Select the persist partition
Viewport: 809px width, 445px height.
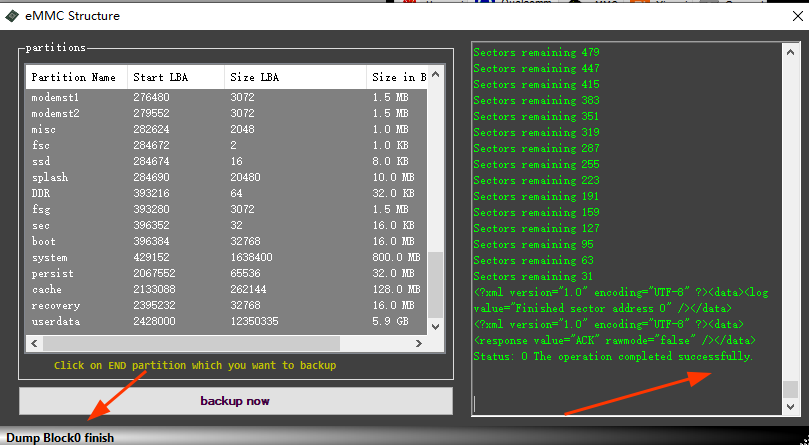(x=226, y=273)
